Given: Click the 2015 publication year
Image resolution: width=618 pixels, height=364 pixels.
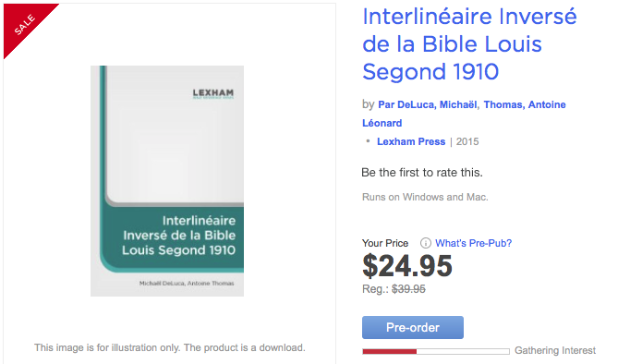Looking at the screenshot, I should coord(467,141).
